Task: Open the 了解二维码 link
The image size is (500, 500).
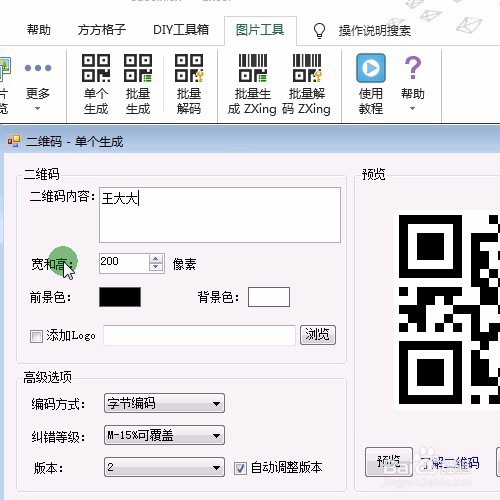Action: (x=449, y=463)
